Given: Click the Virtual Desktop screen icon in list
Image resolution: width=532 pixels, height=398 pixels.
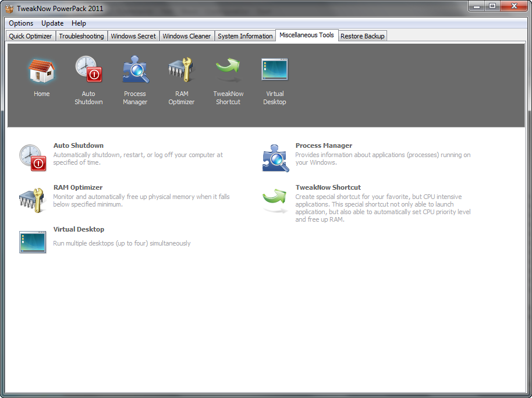Looking at the screenshot, I should click(33, 242).
